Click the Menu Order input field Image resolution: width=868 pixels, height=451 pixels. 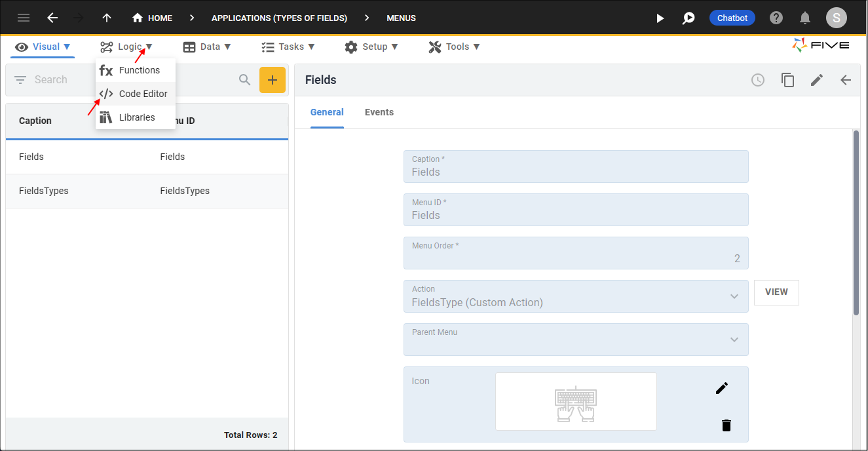coord(576,252)
